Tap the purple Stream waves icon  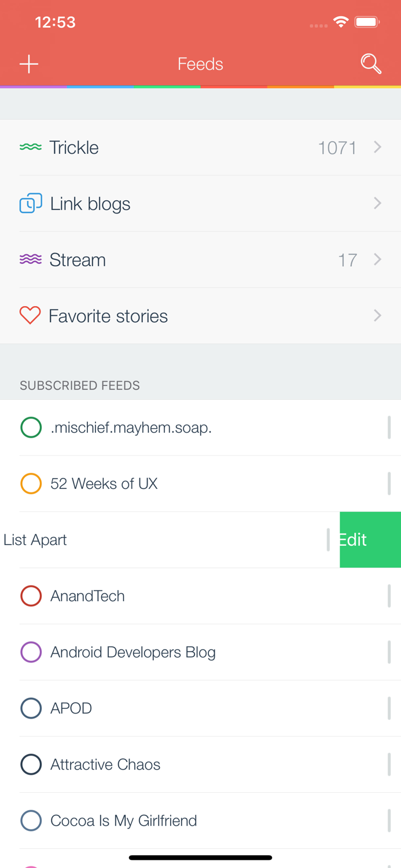coord(31,260)
